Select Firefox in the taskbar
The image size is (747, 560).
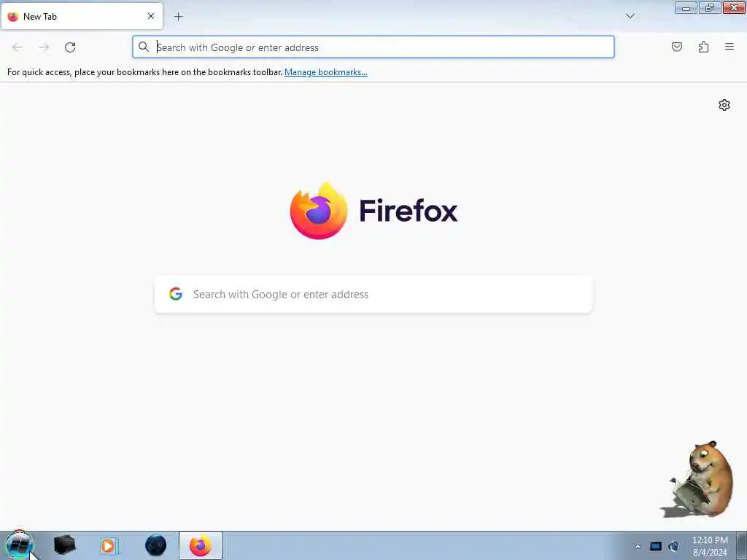[201, 545]
